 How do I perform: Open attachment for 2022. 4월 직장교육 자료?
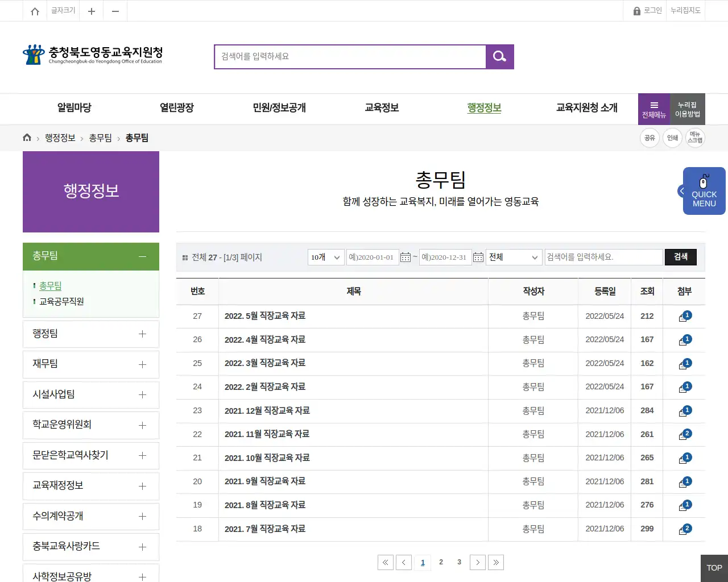click(685, 340)
